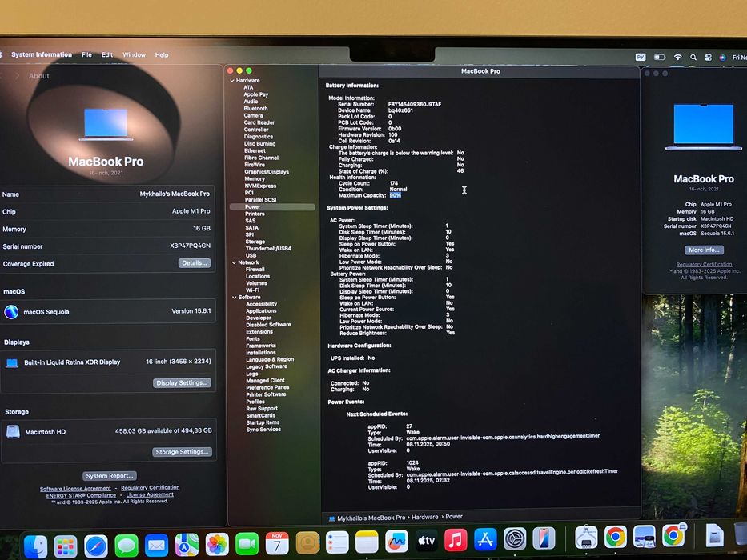This screenshot has width=747, height=560.
Task: Click the Siri icon in menu bar
Action: (x=723, y=57)
